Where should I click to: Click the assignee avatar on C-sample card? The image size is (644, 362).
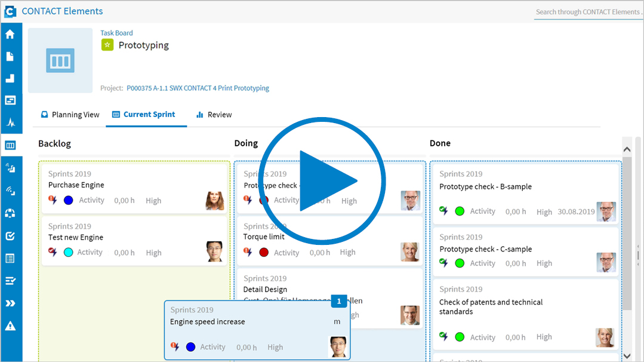point(606,263)
